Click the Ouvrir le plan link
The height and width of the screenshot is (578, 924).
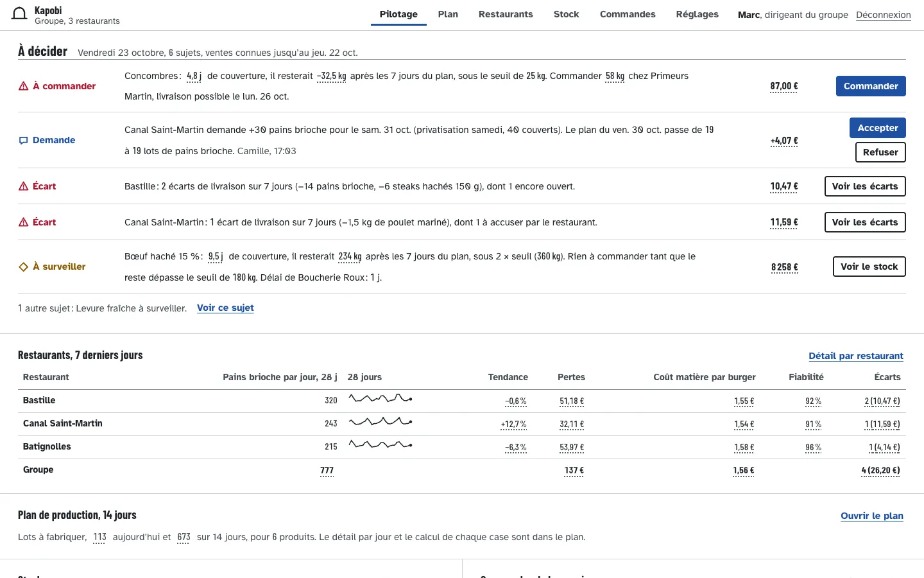tap(872, 516)
